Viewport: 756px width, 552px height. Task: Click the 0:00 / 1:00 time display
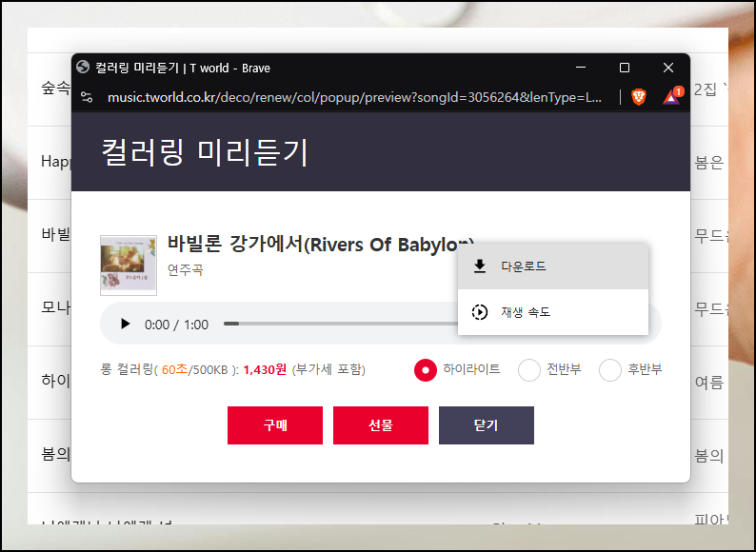click(176, 325)
